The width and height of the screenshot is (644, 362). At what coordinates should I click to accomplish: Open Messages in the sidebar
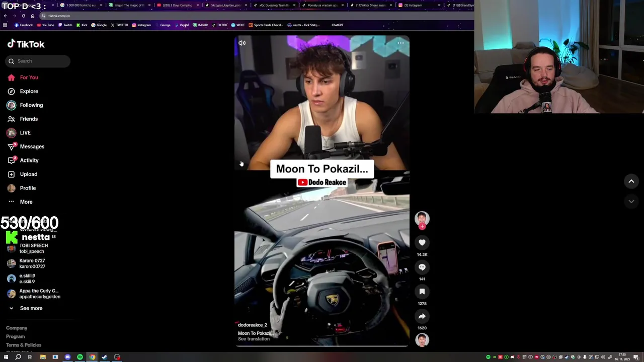click(32, 147)
